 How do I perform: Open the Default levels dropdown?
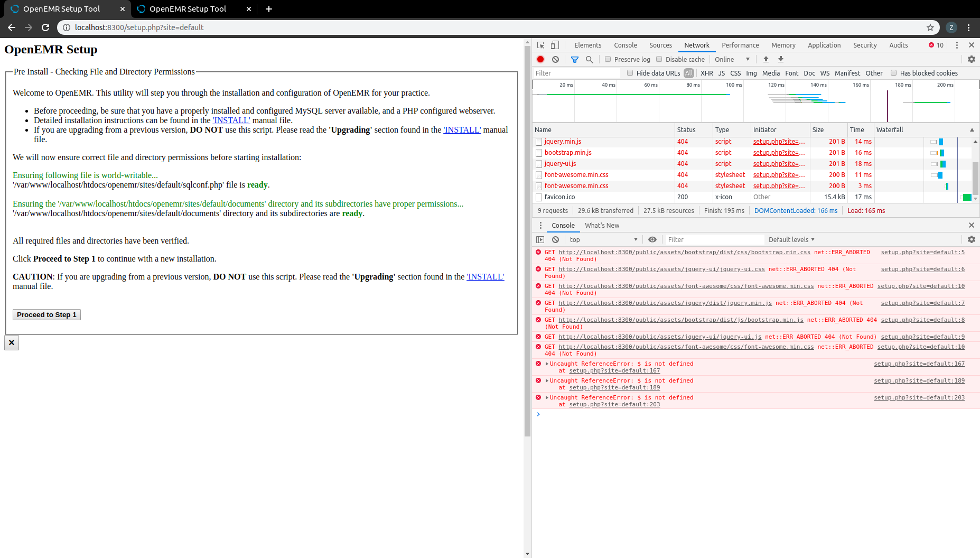791,239
